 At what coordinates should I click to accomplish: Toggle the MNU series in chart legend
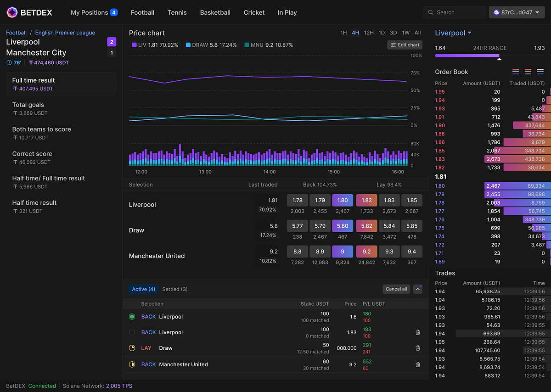tap(269, 45)
